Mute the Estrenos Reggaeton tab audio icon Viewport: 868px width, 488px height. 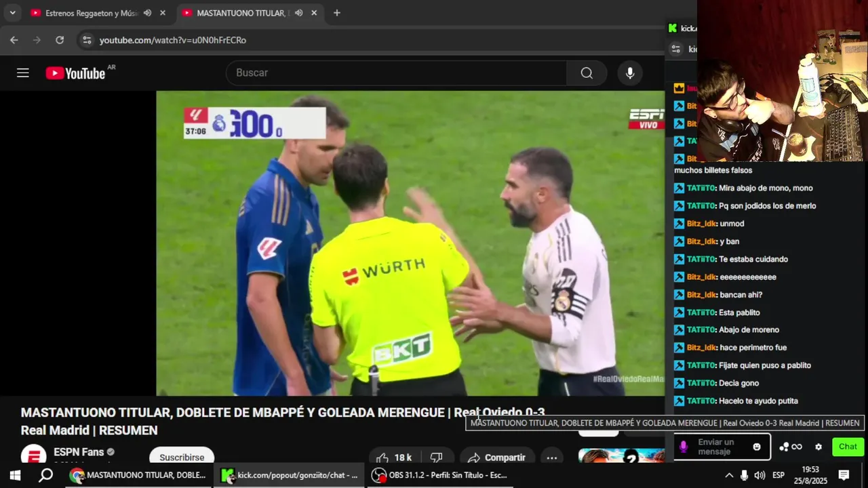pyautogui.click(x=147, y=13)
